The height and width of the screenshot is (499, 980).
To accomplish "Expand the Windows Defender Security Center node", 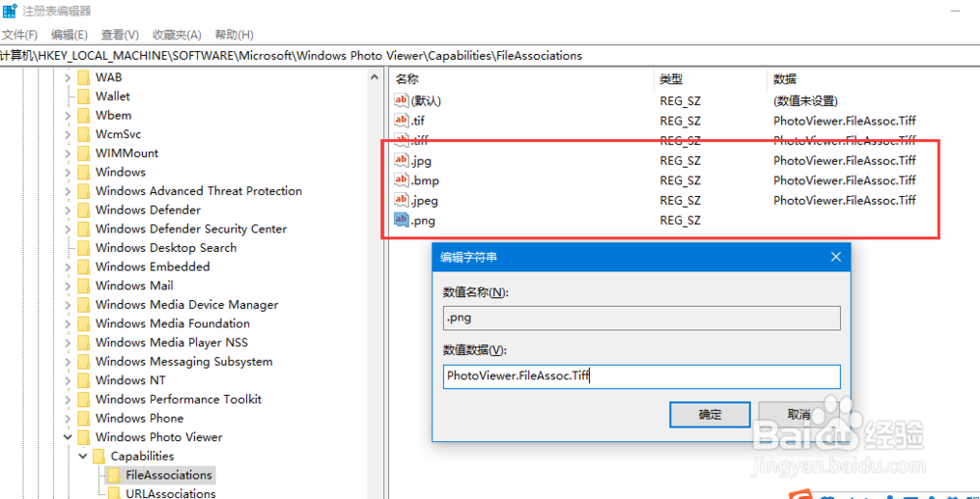I will pyautogui.click(x=68, y=228).
